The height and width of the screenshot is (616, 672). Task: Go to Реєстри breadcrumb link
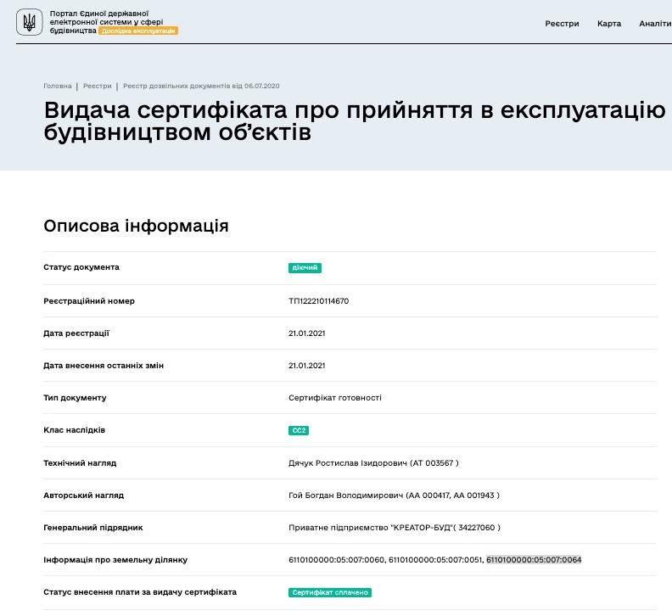(98, 86)
